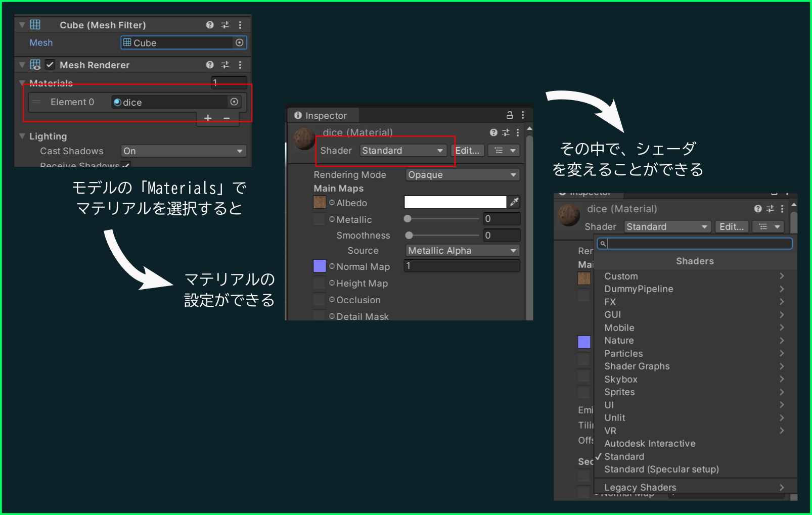Viewport: 812px width, 515px height.
Task: Open help for Cube Mesh Filter component
Action: coord(210,25)
